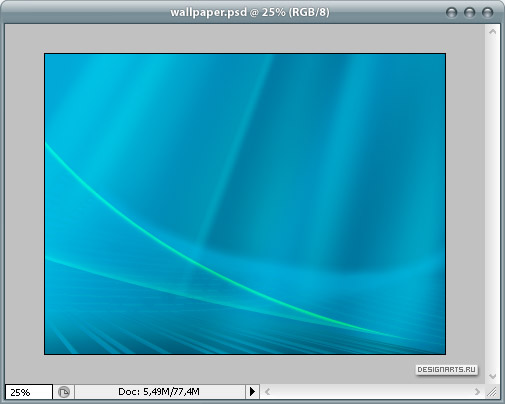The height and width of the screenshot is (404, 505).
Task: Click the Version Cue icon in status bar
Action: 64,392
